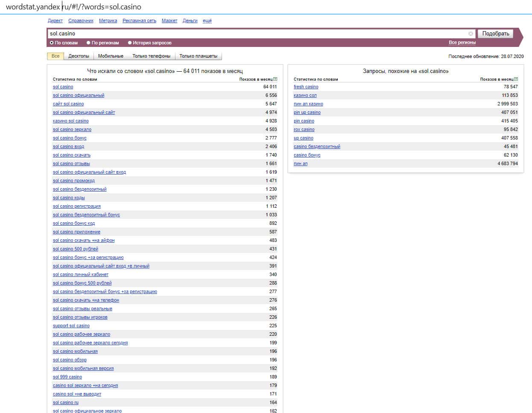Switch to the "Десктопы" tab
This screenshot has width=532, height=413.
79,56
